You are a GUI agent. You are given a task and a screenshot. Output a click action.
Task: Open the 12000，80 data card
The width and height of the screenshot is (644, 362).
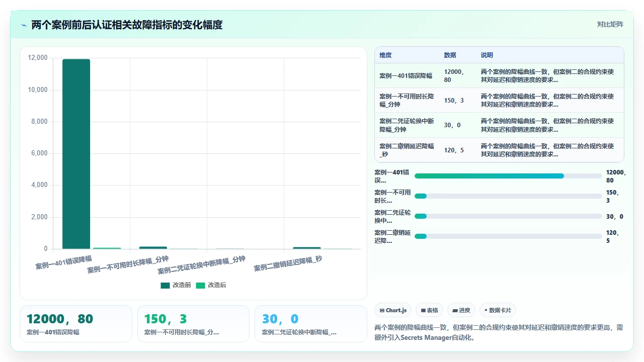[75, 324]
